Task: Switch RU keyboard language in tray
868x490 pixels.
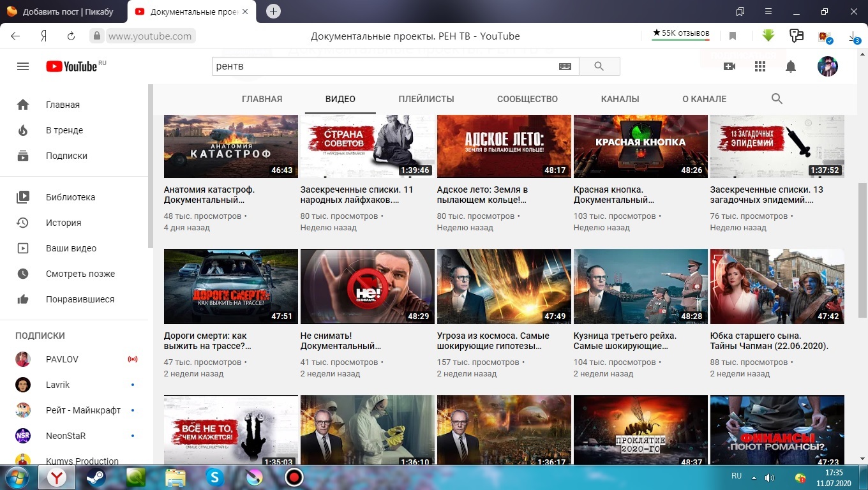Action: point(737,476)
